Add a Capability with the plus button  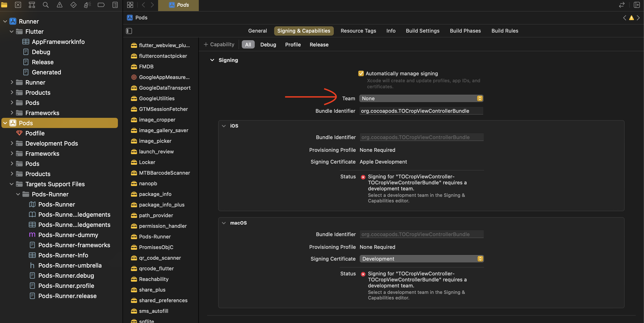click(219, 44)
